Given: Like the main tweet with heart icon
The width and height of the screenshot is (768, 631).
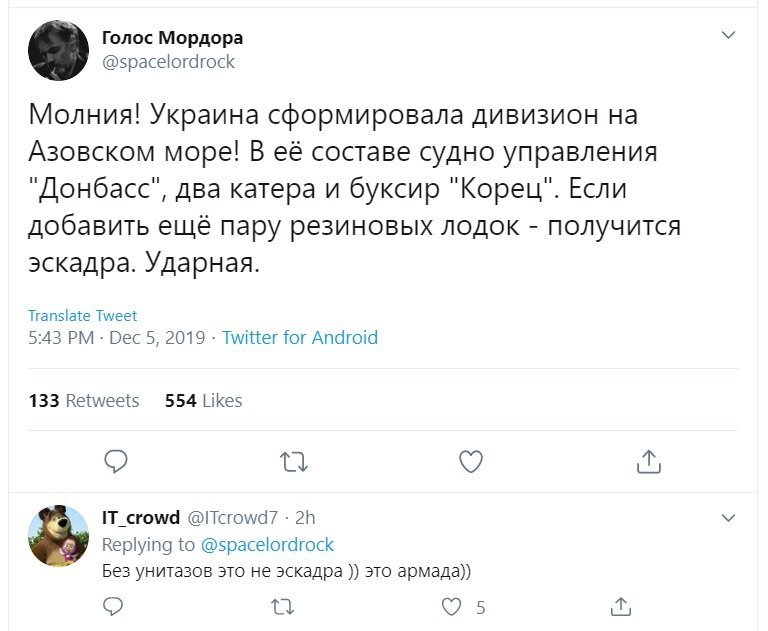Looking at the screenshot, I should [471, 461].
